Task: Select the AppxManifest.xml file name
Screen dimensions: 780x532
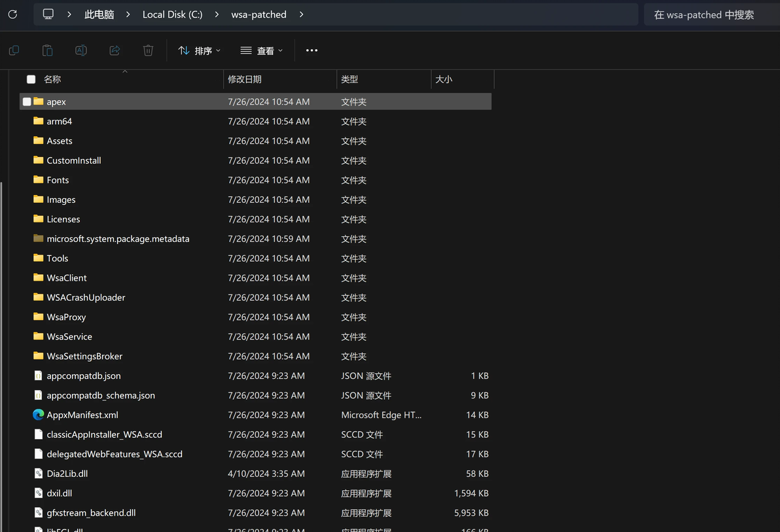Action: coord(82,415)
